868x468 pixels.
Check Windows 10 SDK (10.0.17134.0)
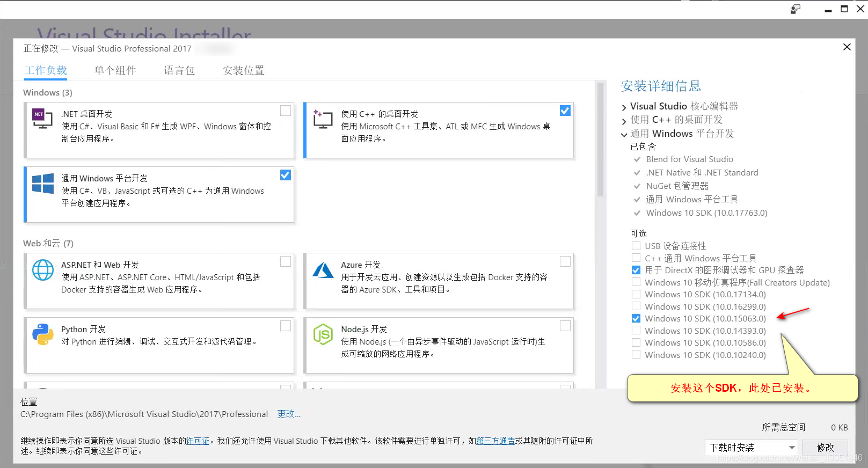(636, 294)
